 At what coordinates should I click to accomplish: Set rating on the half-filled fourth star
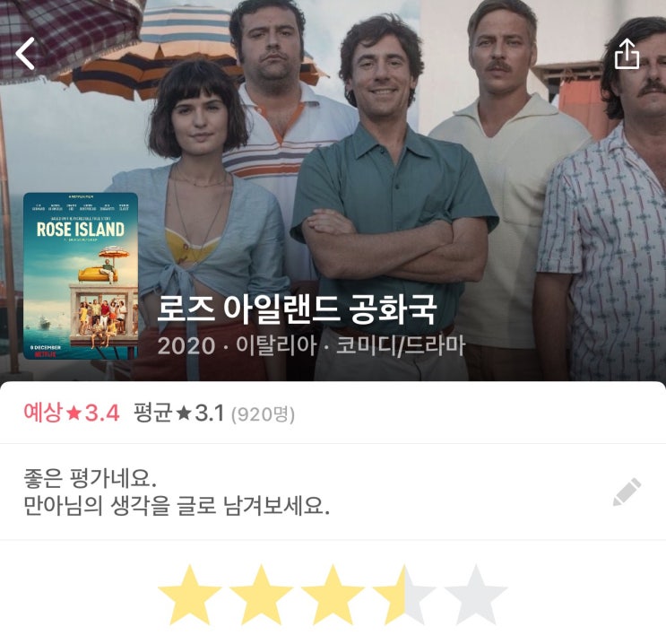[404, 595]
